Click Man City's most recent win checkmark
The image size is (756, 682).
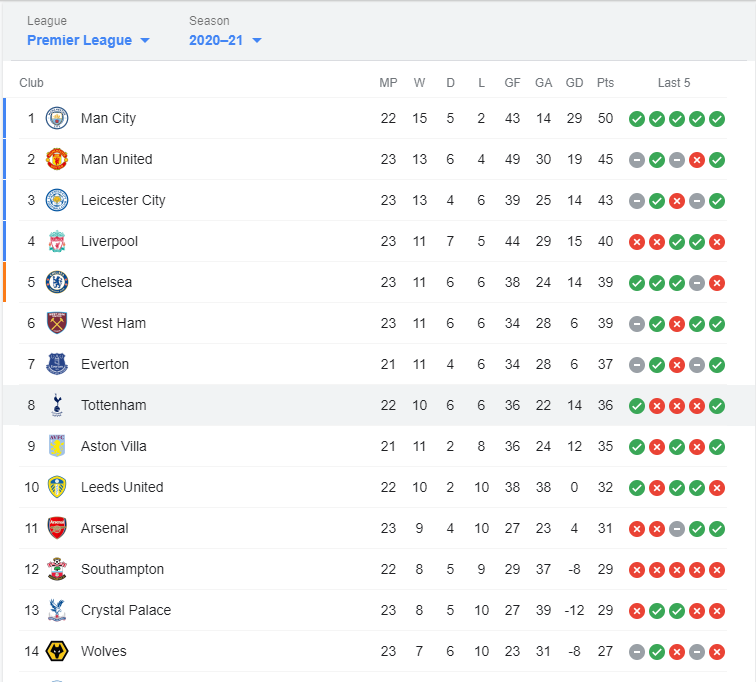[717, 119]
